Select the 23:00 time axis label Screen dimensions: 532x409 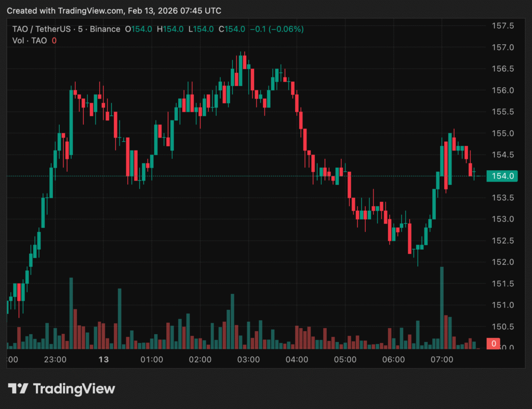[55, 360]
